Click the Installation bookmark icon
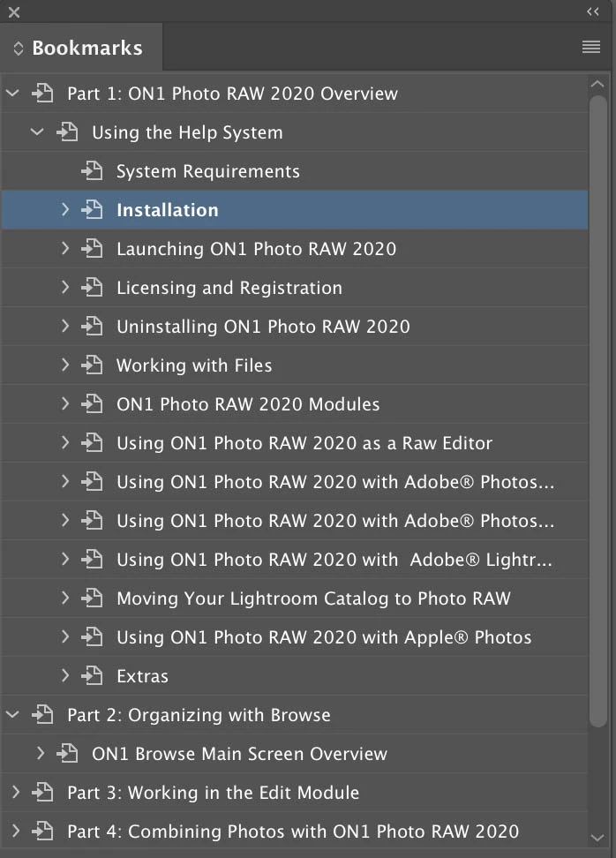Screen dimensions: 616x858 (x=92, y=209)
